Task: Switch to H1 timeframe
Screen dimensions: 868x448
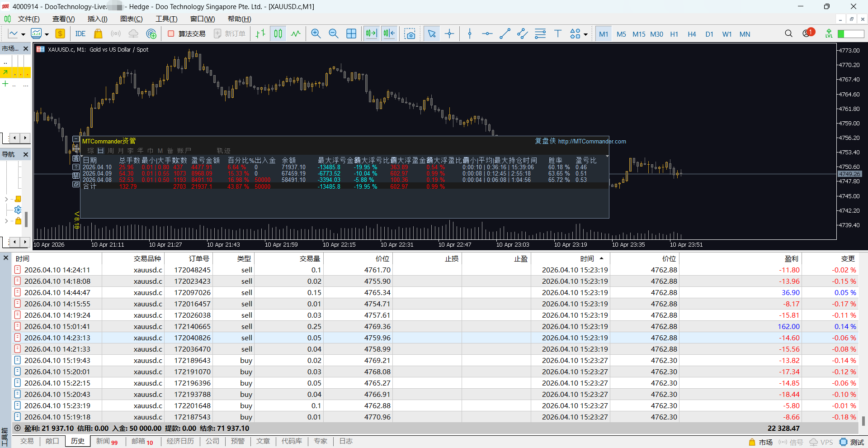Action: [x=674, y=34]
